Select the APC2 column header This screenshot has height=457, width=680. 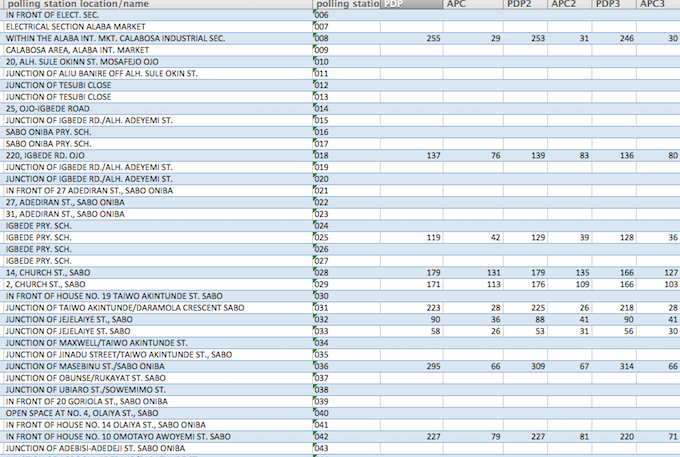(570, 4)
